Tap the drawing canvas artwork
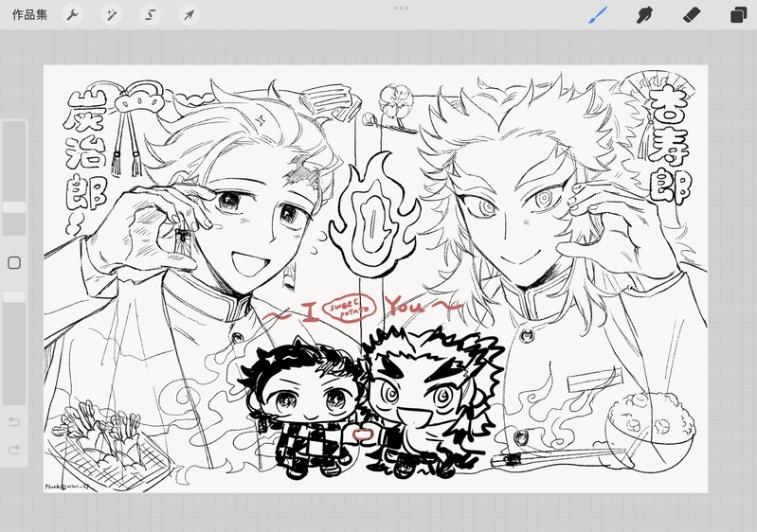 pos(375,279)
